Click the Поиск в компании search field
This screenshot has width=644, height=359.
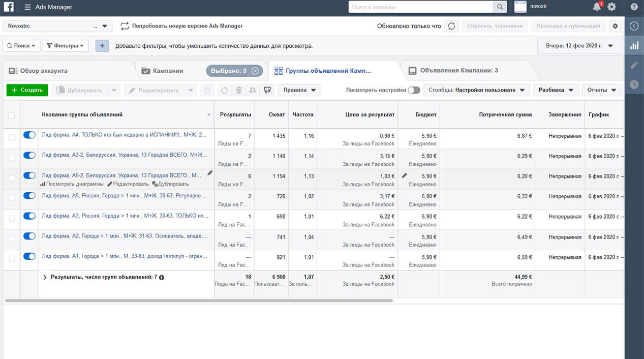(421, 7)
